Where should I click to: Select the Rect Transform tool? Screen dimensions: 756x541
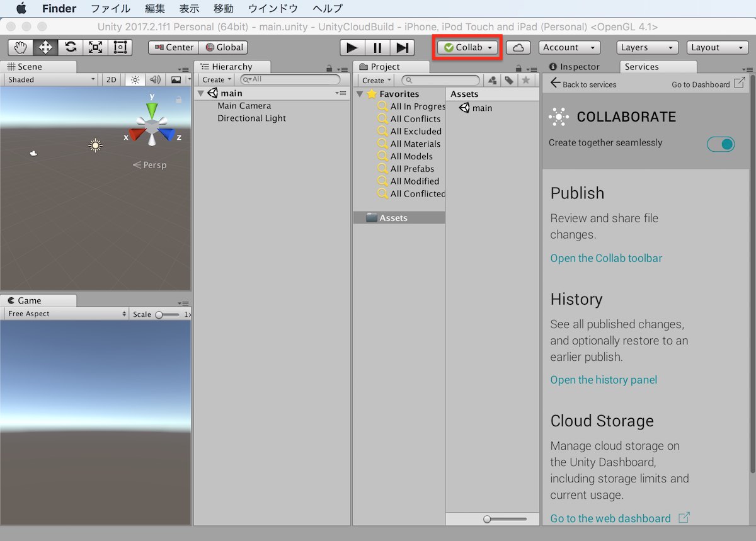(120, 47)
